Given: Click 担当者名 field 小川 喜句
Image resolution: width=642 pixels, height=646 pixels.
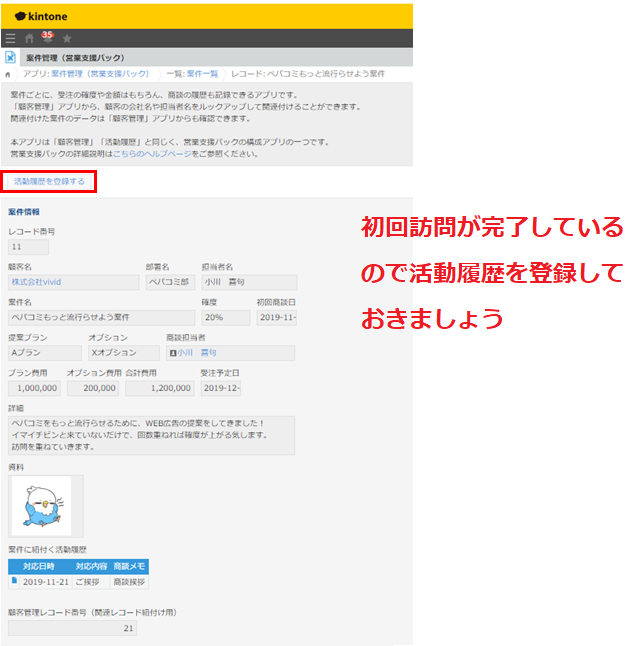Looking at the screenshot, I should point(249,282).
